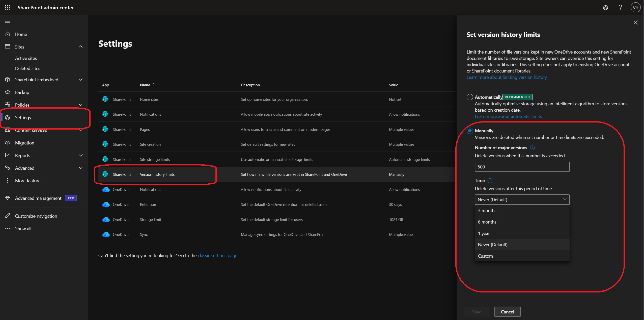
Task: Choose 6 months from the dropdown
Action: tap(522, 222)
